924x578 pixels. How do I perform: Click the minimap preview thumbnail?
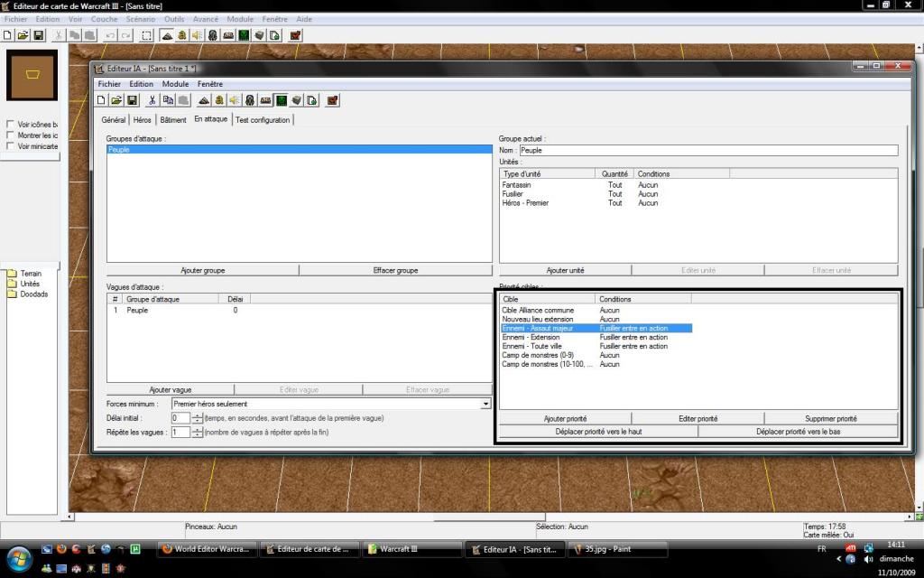32,75
